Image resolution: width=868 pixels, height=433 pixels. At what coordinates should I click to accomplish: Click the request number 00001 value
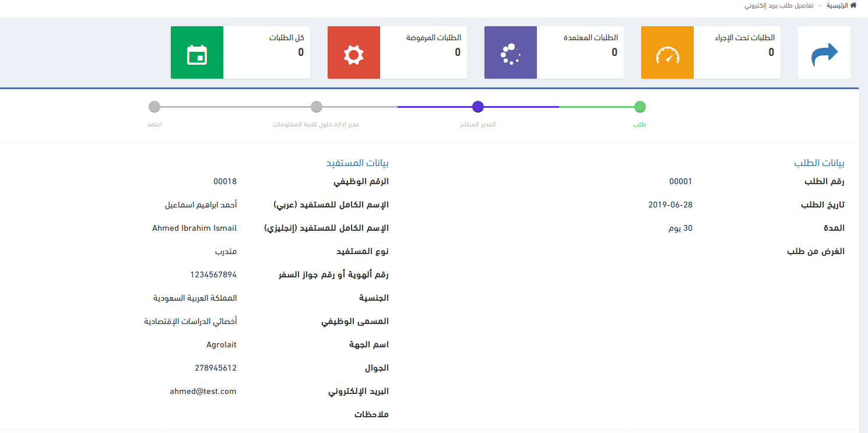pyautogui.click(x=680, y=182)
